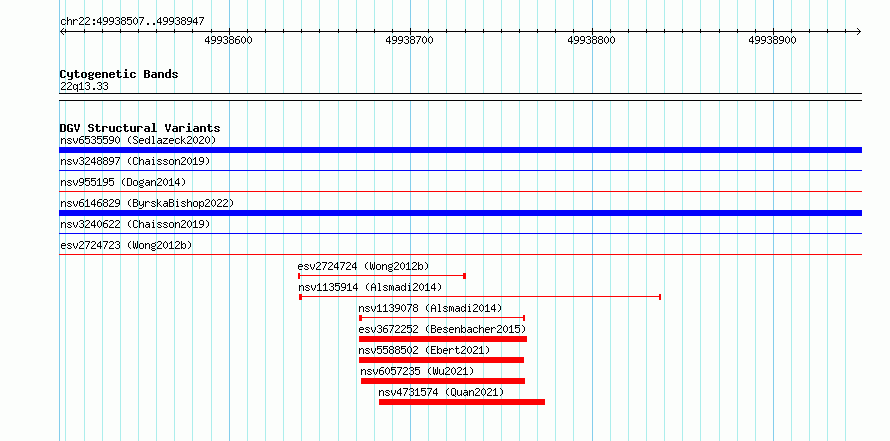Select the 22q13.33 band label
890x441 pixels.
pyautogui.click(x=84, y=87)
